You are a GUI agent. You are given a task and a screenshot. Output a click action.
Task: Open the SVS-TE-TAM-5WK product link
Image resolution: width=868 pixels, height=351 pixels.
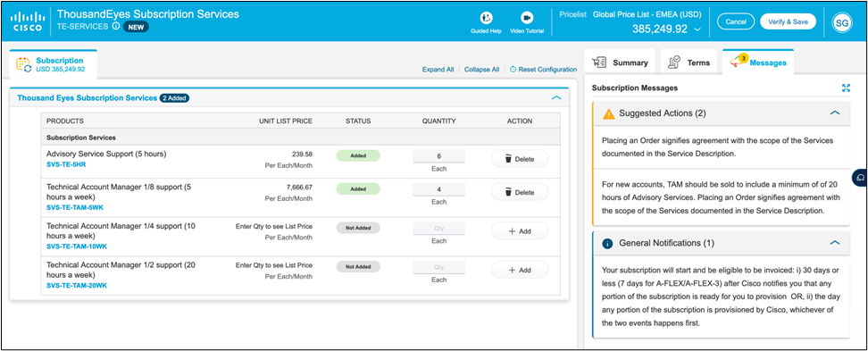pyautogui.click(x=75, y=207)
